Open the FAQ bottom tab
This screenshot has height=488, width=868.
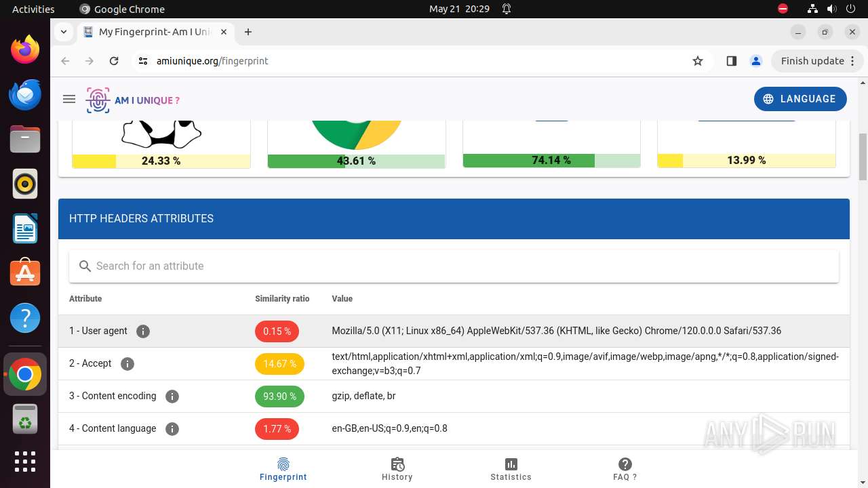click(625, 469)
